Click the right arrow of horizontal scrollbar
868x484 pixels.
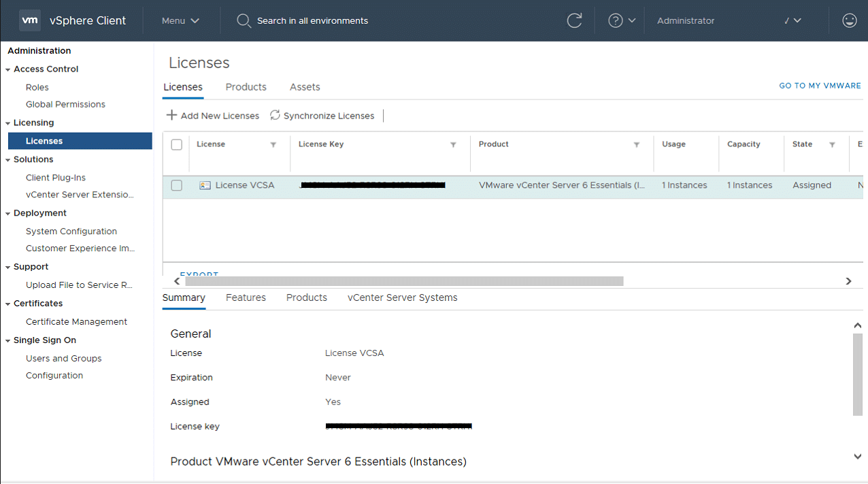(848, 281)
